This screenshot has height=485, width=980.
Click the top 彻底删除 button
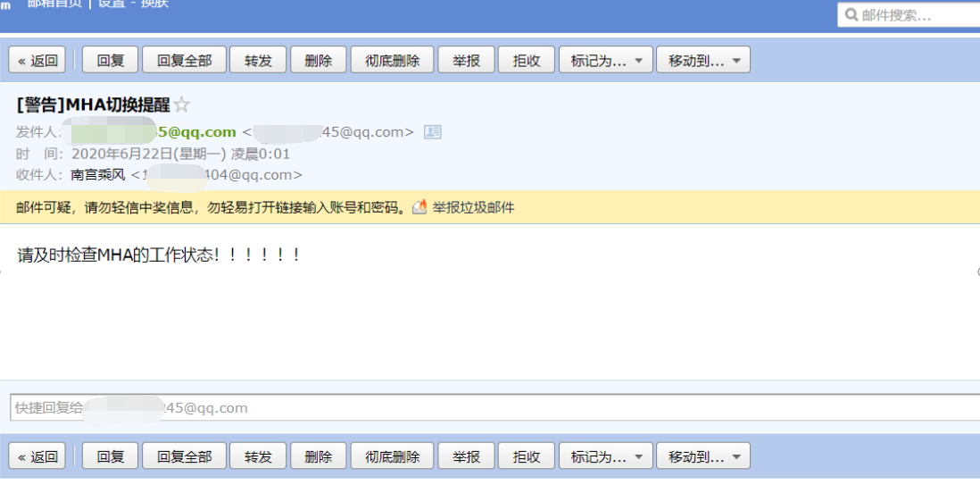392,60
